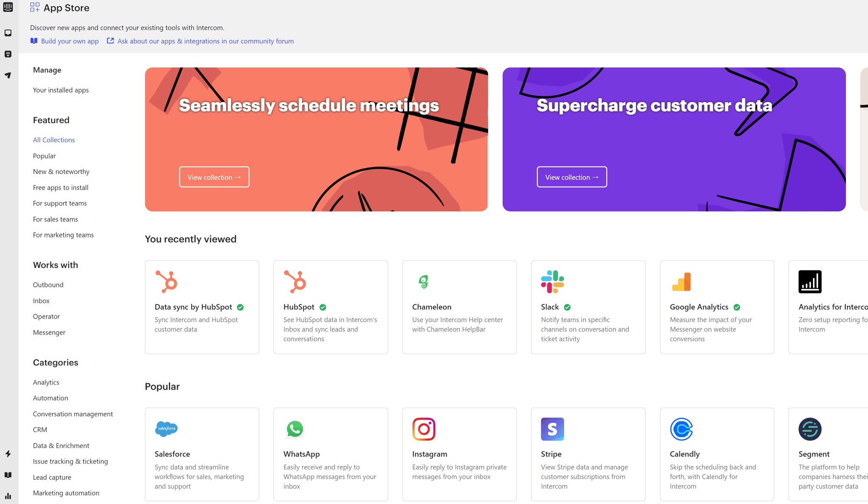Click the Analytics for Intercom logo

click(810, 281)
